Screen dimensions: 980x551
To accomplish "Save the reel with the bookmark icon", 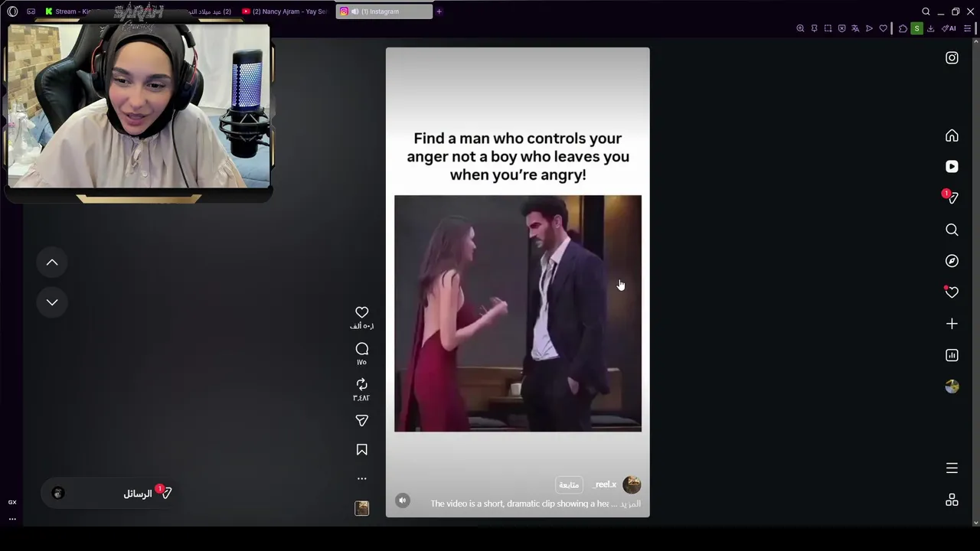I will tap(362, 450).
